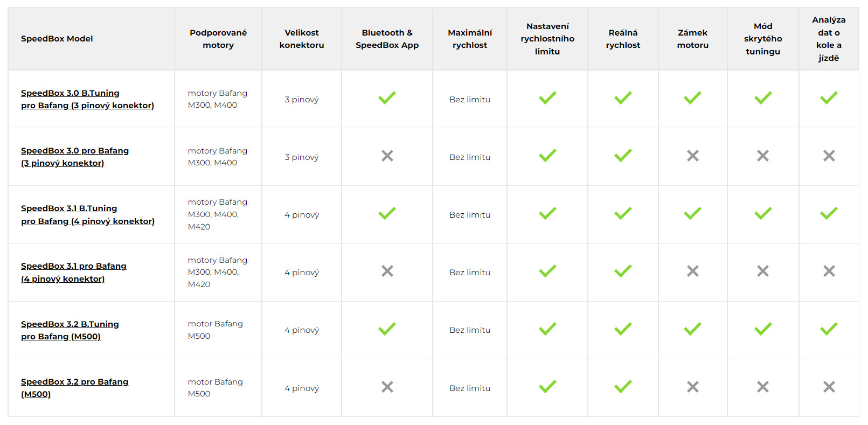Open SpeedBox 3.1 pro Bafang 4-pin link

[74, 272]
